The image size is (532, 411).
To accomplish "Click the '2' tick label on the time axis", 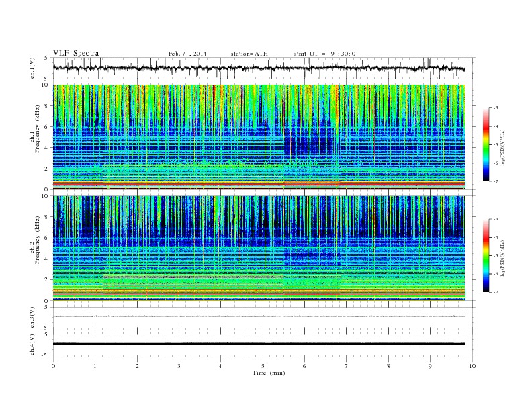I will [137, 366].
